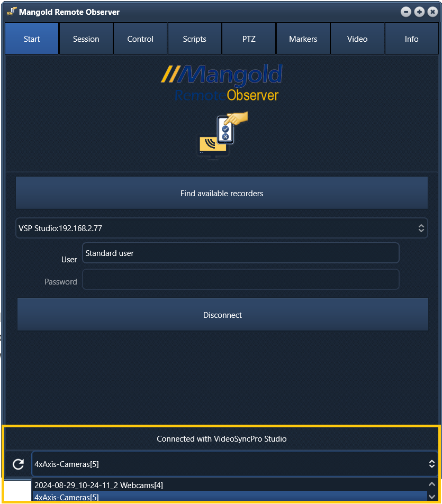Click the Disconnect button
Screen dimensions: 442x504
click(223, 315)
